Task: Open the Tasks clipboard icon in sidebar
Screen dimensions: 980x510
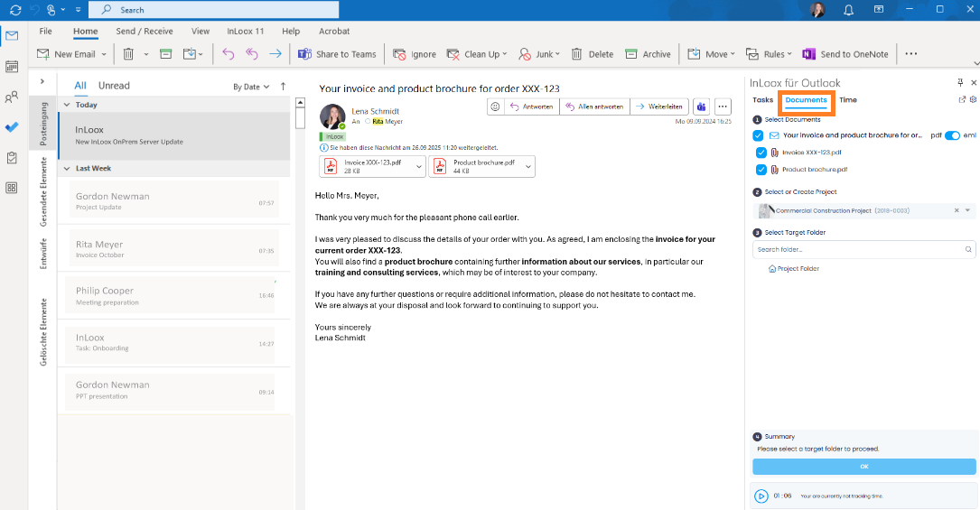Action: 12,157
